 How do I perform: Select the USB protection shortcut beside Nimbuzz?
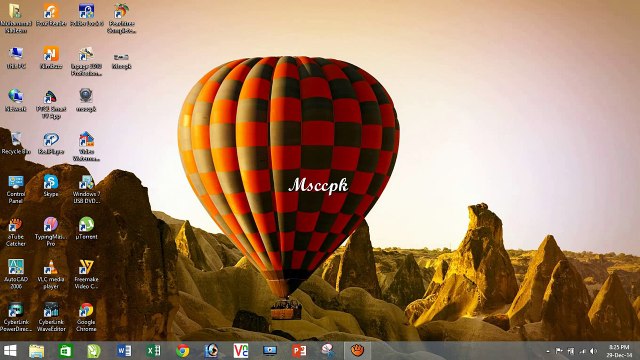tap(86, 61)
